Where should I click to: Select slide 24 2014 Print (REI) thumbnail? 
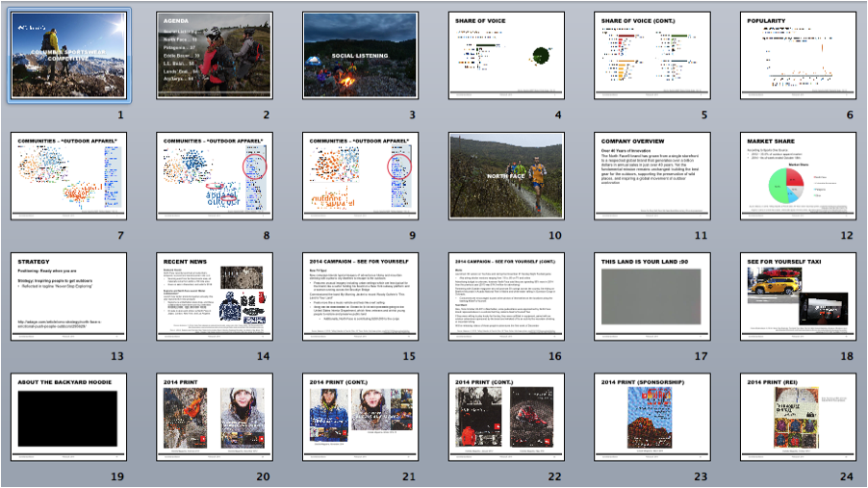pos(799,417)
